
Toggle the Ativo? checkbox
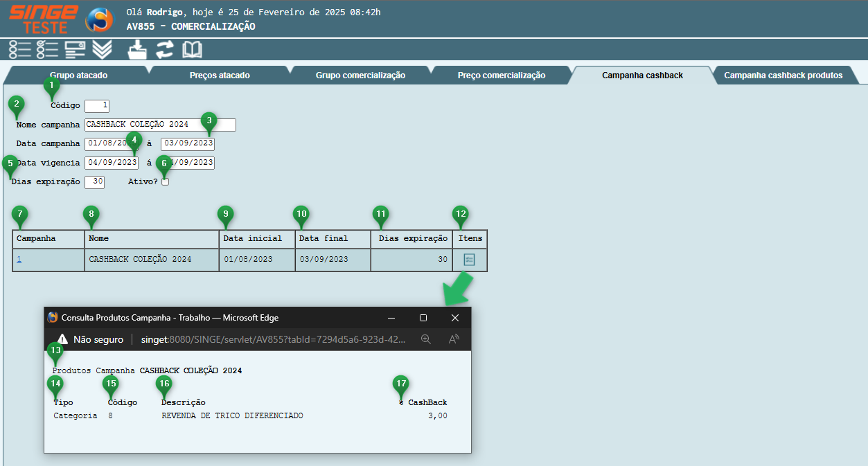(165, 182)
